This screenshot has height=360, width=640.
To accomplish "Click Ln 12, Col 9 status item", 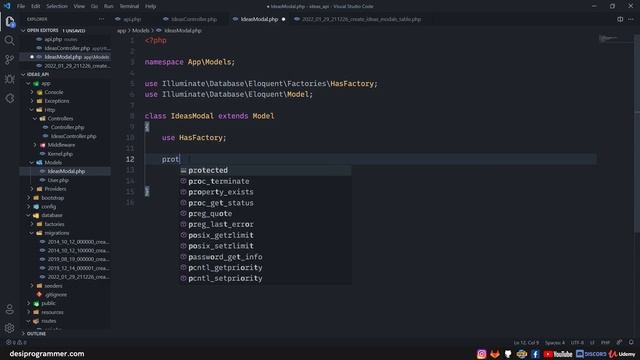I will click(526, 342).
